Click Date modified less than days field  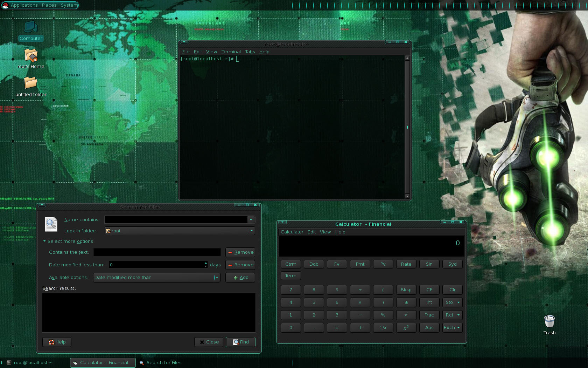156,265
